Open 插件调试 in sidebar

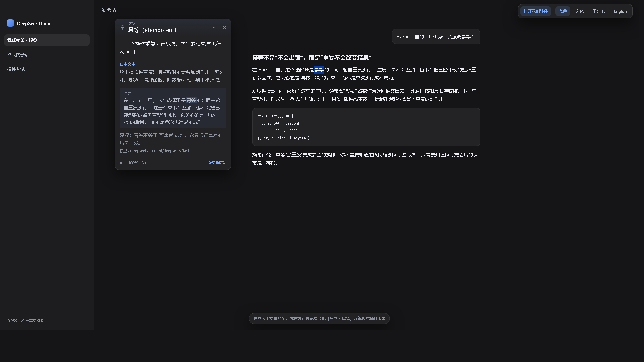coord(47,69)
